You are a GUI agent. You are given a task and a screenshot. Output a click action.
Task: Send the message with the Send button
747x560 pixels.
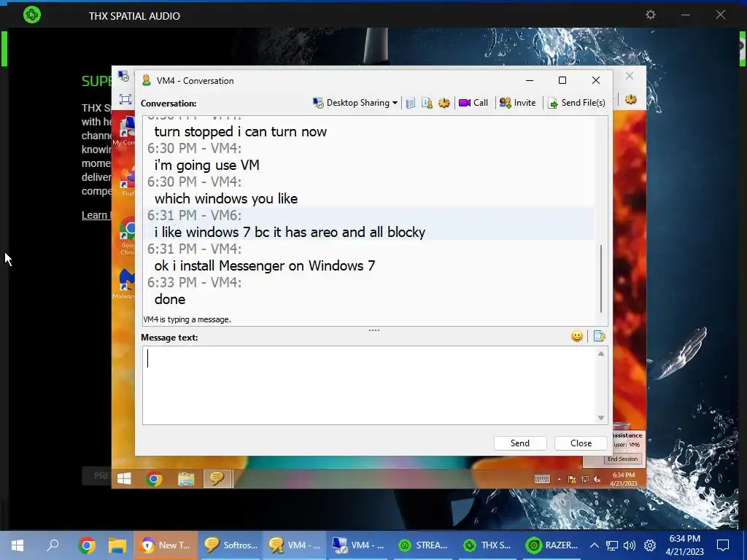pyautogui.click(x=519, y=443)
